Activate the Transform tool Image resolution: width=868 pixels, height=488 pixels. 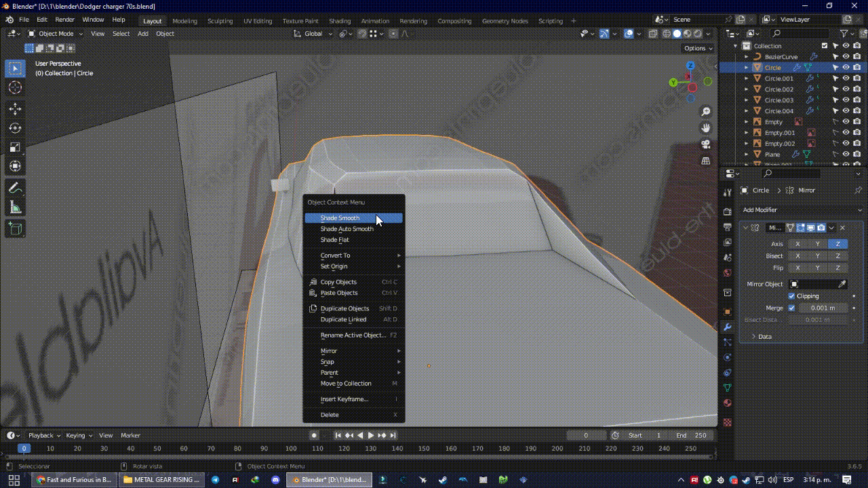pos(15,166)
